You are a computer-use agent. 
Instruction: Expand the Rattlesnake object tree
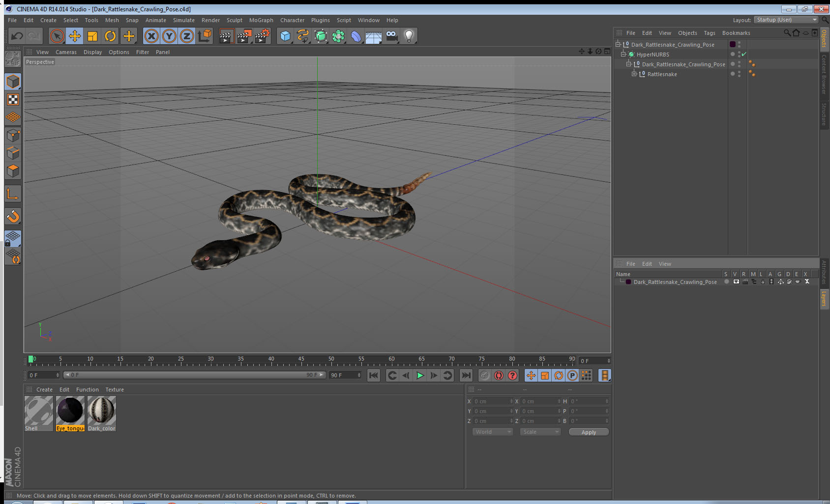(634, 74)
